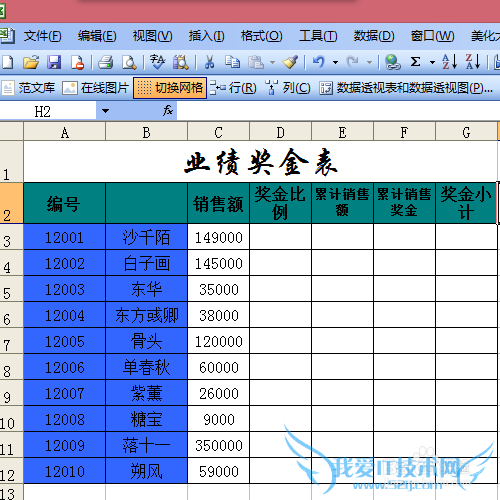The width and height of the screenshot is (500, 500).
Task: Open the 窗口(W) menu
Action: coord(432,36)
